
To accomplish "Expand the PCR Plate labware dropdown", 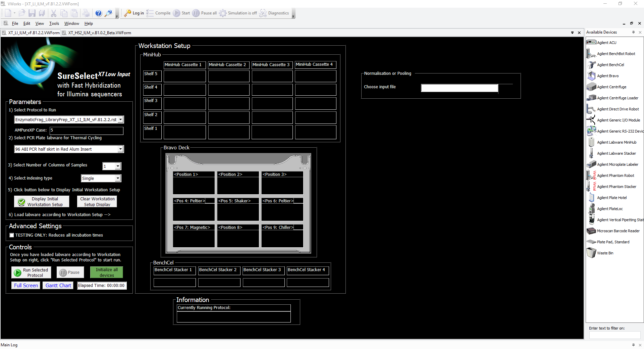I will [120, 149].
